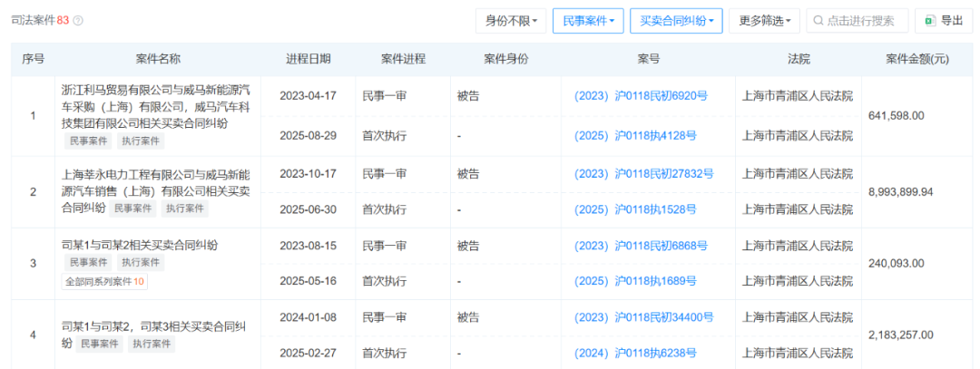980x369 pixels.
Task: Click the 案件进程 column header
Action: [403, 59]
